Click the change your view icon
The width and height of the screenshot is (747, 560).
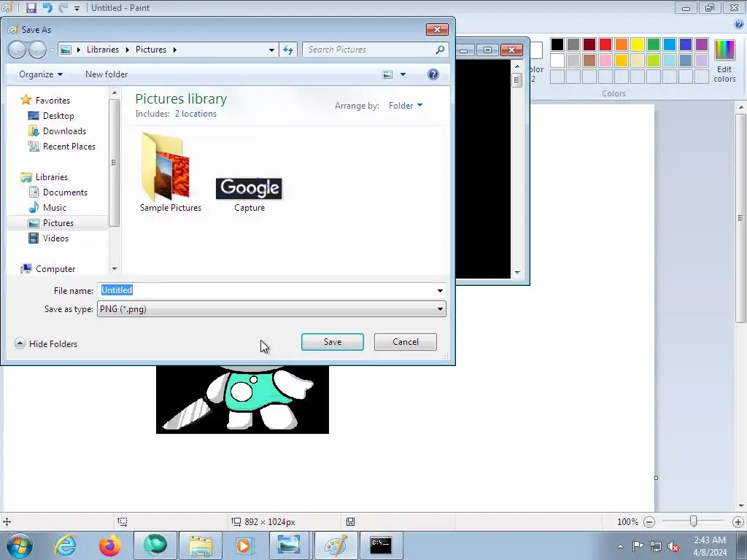[x=388, y=74]
